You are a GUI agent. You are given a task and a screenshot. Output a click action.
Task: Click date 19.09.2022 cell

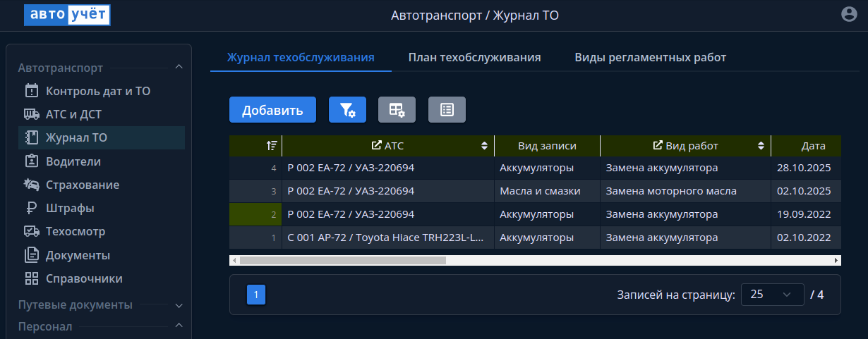[806, 214]
